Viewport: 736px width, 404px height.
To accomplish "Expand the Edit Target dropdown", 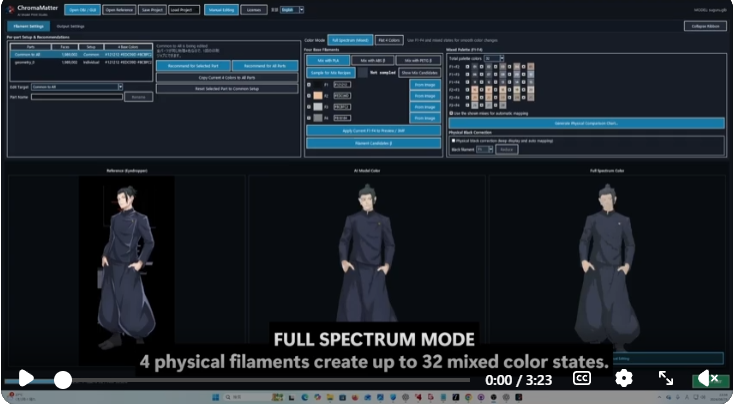I will [77, 87].
